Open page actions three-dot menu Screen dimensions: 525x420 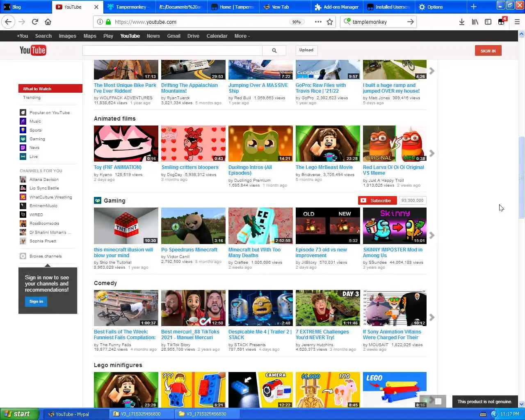coord(318,22)
